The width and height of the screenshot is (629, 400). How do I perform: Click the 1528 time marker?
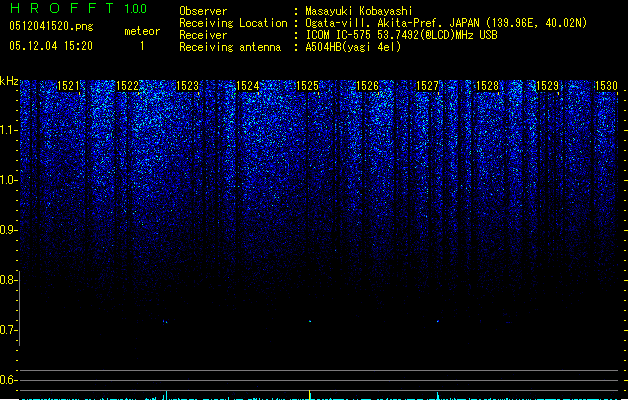487,86
